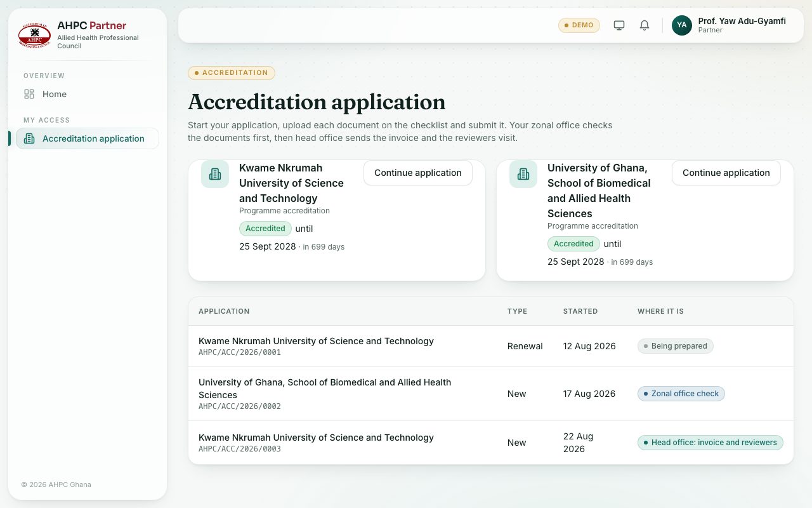Open application AHPC/ACC/2026/0003 row
Image resolution: width=812 pixels, height=508 pixels.
point(491,443)
